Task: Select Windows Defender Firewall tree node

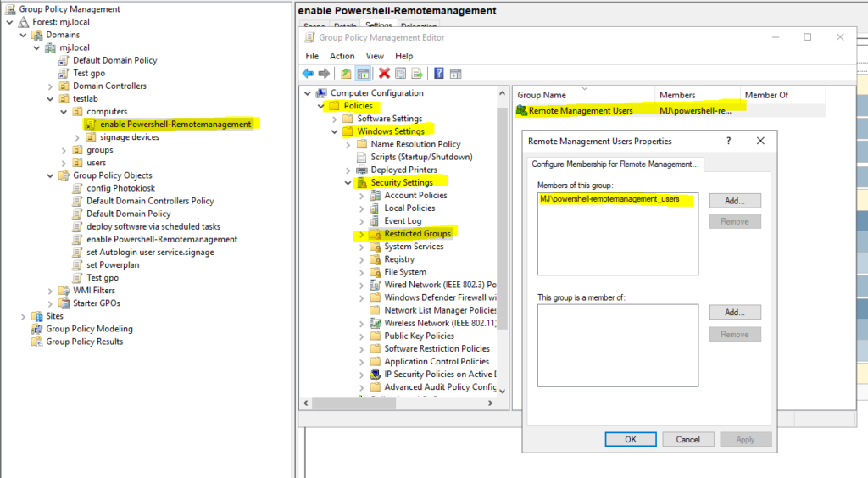Action: pyautogui.click(x=440, y=297)
